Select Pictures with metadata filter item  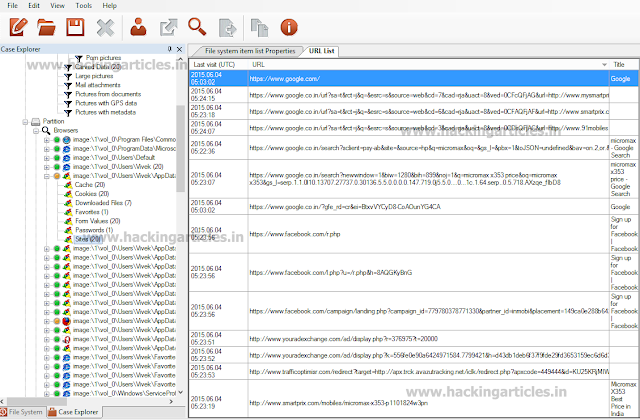105,113
